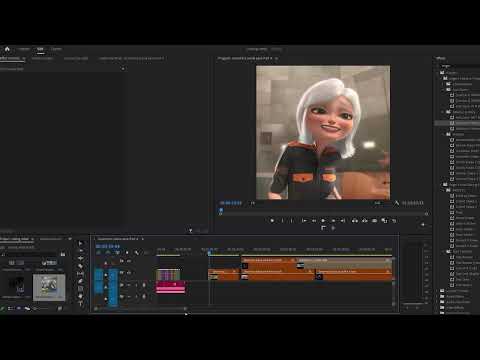The image size is (480, 360).
Task: Toggle the Comparison View button
Action: click(384, 221)
